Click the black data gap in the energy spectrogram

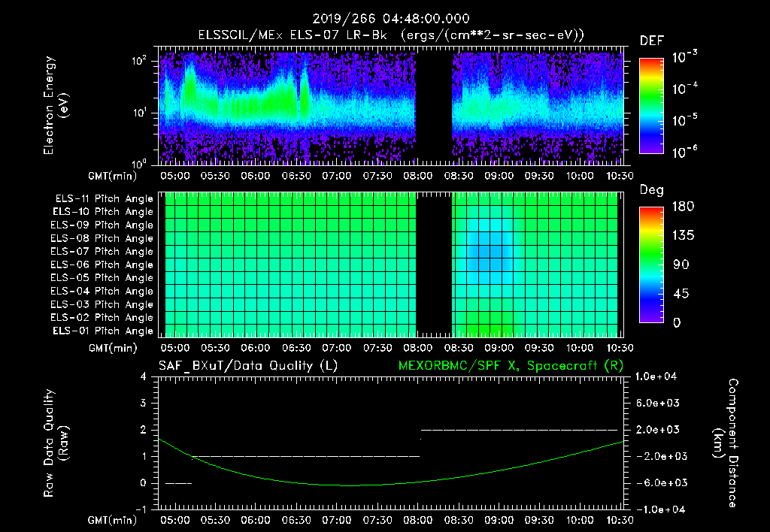click(434, 106)
